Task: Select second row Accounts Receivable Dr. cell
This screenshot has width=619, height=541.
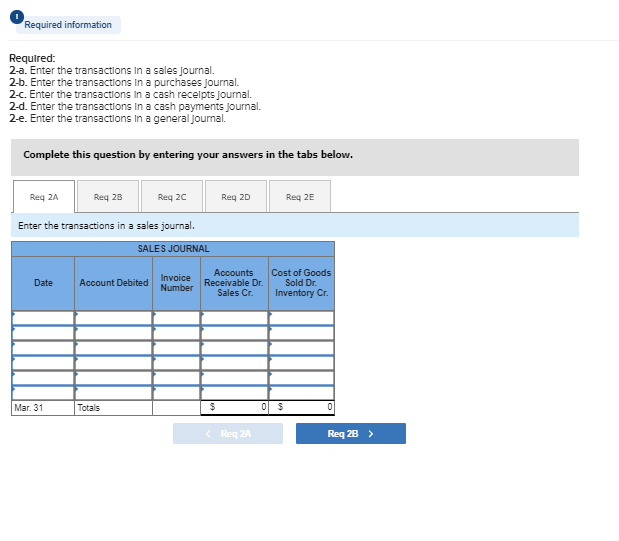Action: 234,333
